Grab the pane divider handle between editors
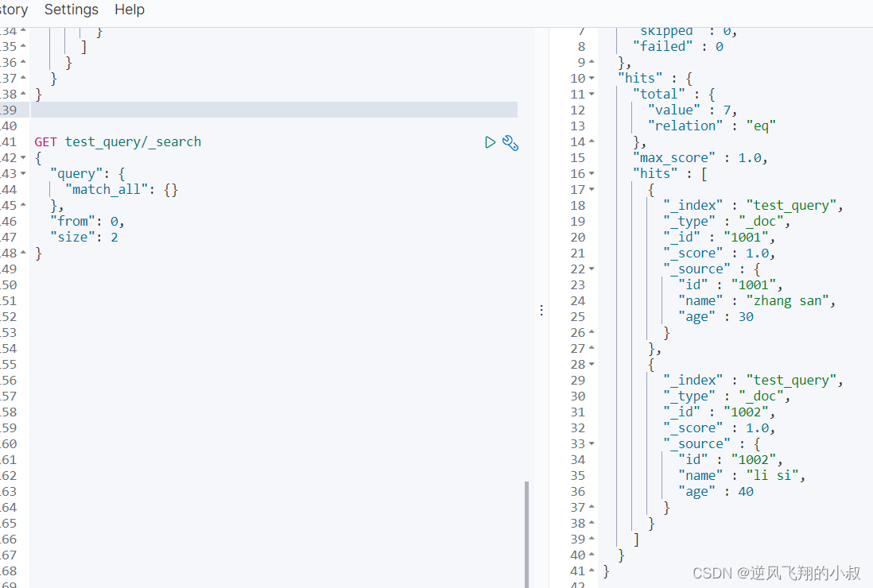Image resolution: width=873 pixels, height=588 pixels. (541, 310)
